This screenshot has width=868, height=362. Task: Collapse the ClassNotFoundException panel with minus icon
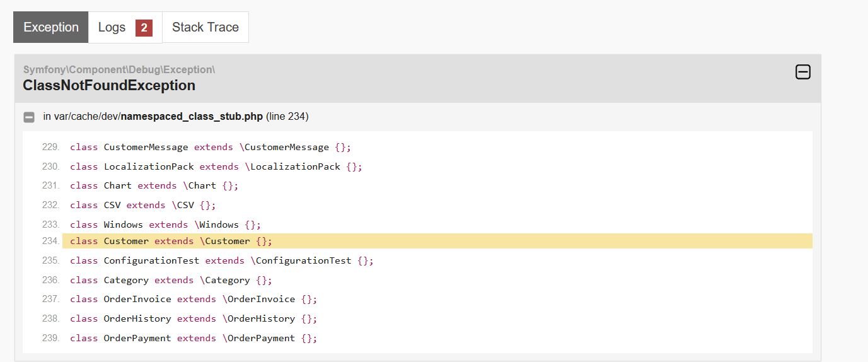coord(802,72)
